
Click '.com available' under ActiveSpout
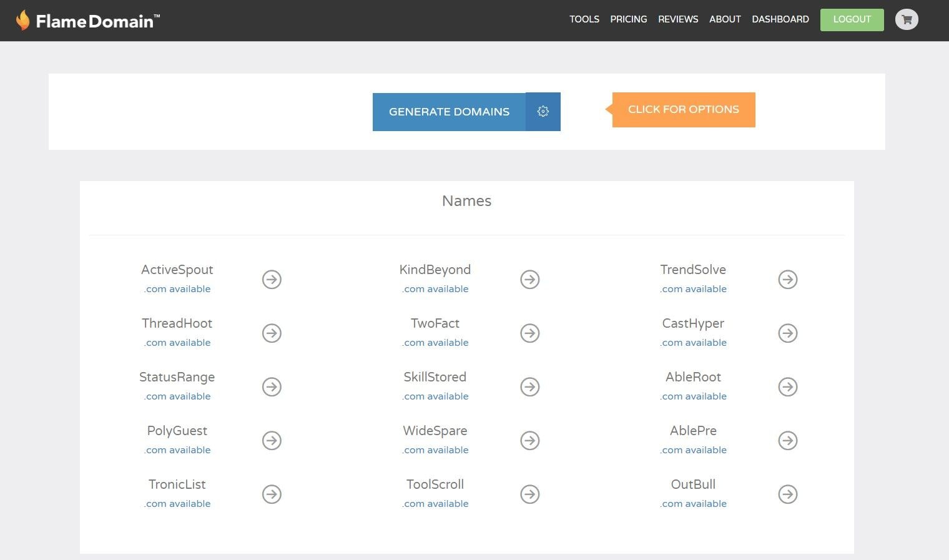(177, 289)
